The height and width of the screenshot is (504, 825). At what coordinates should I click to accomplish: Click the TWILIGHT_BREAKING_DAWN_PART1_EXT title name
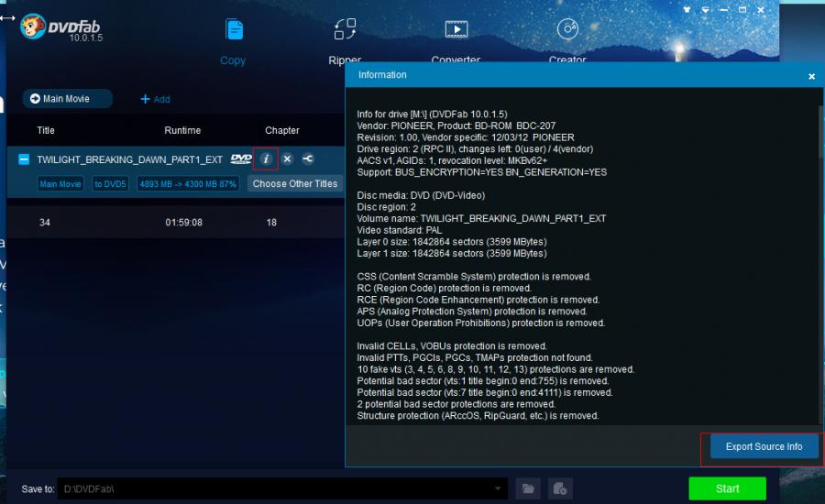point(129,159)
